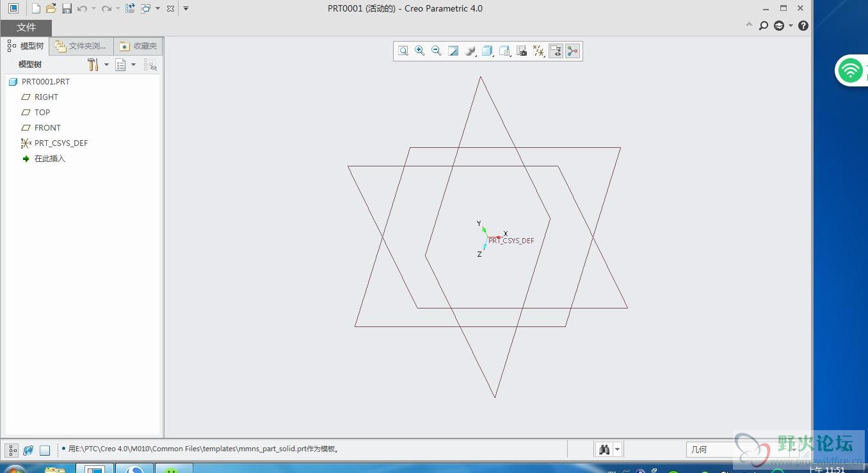868x473 pixels.
Task: Open the windows list dropdown arrow
Action: 157,8
